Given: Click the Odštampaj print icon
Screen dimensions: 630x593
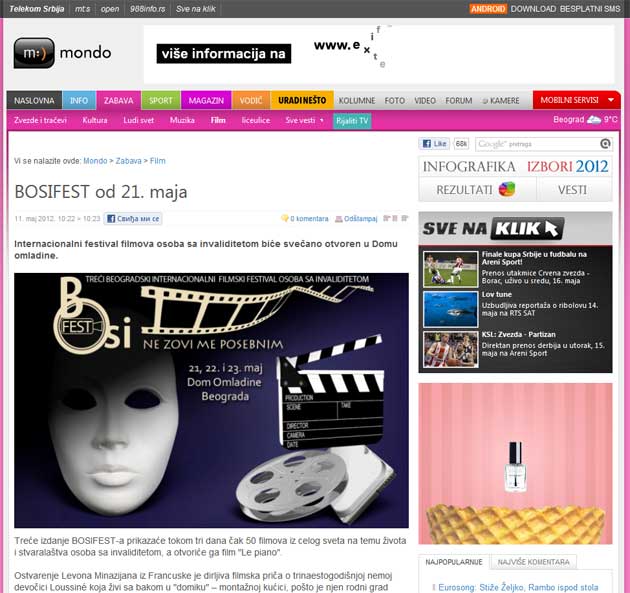Looking at the screenshot, I should click(340, 218).
